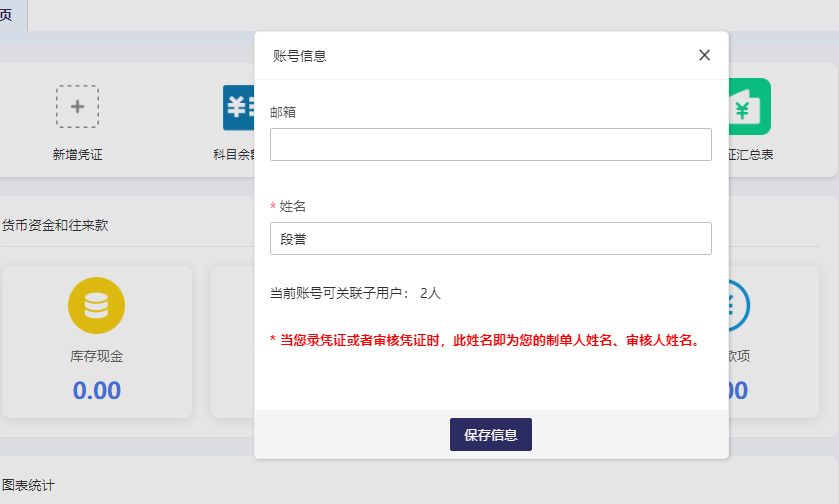Focus the 邮箱 input field
The image size is (839, 504).
point(490,144)
